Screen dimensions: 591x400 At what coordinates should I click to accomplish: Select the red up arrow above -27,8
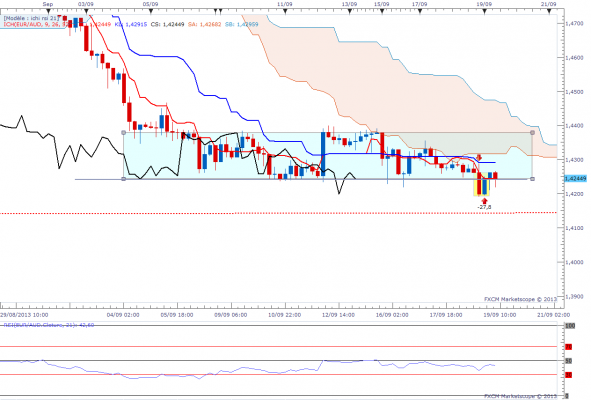tap(484, 201)
